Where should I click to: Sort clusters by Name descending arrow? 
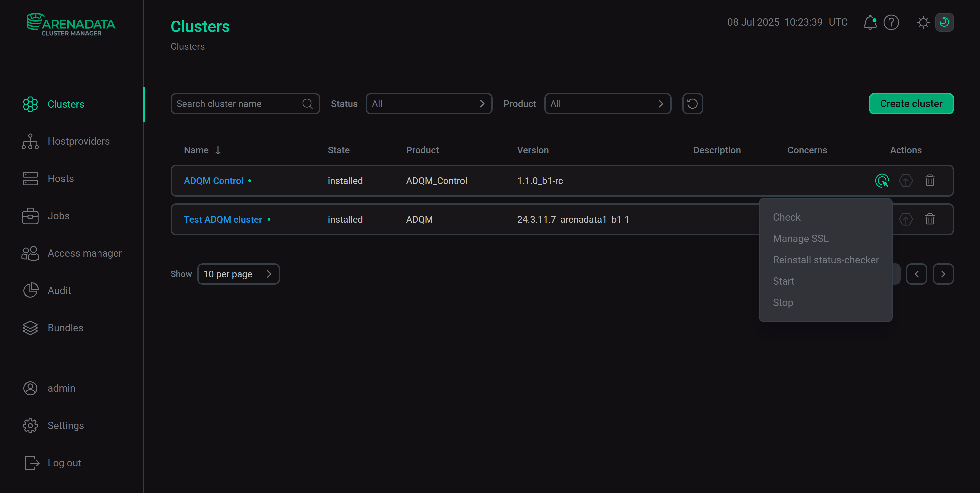pyautogui.click(x=217, y=150)
